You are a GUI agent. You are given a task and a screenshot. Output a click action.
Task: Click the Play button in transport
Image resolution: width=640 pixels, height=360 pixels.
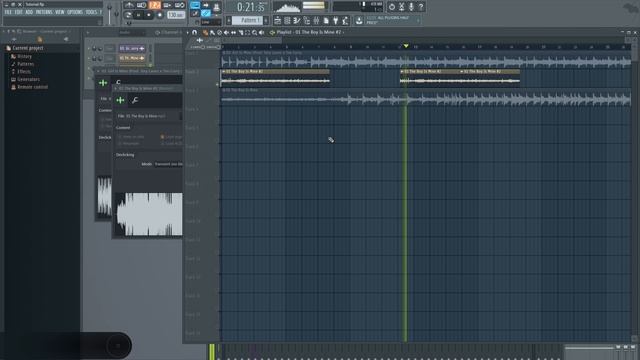pos(139,15)
